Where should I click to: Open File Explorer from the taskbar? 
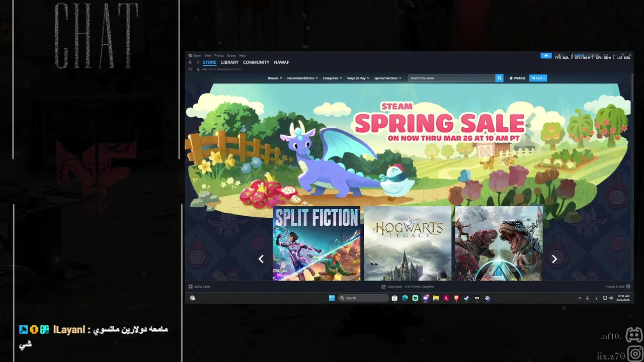[x=436, y=298]
